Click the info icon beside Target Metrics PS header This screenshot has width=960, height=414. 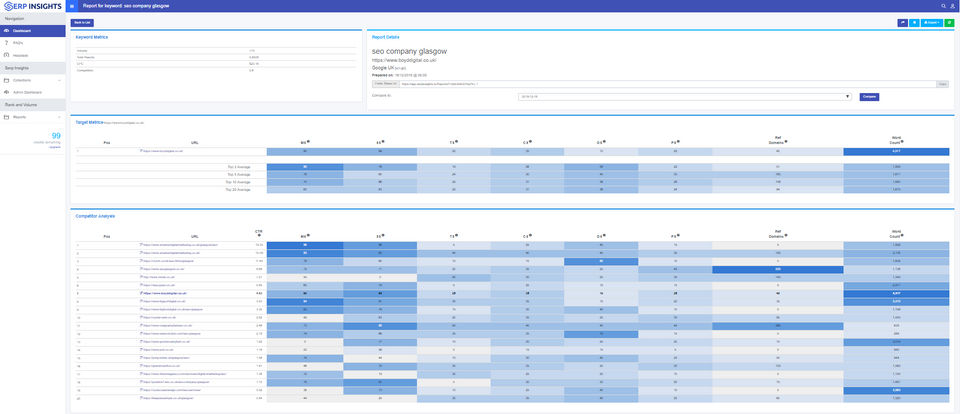click(678, 141)
